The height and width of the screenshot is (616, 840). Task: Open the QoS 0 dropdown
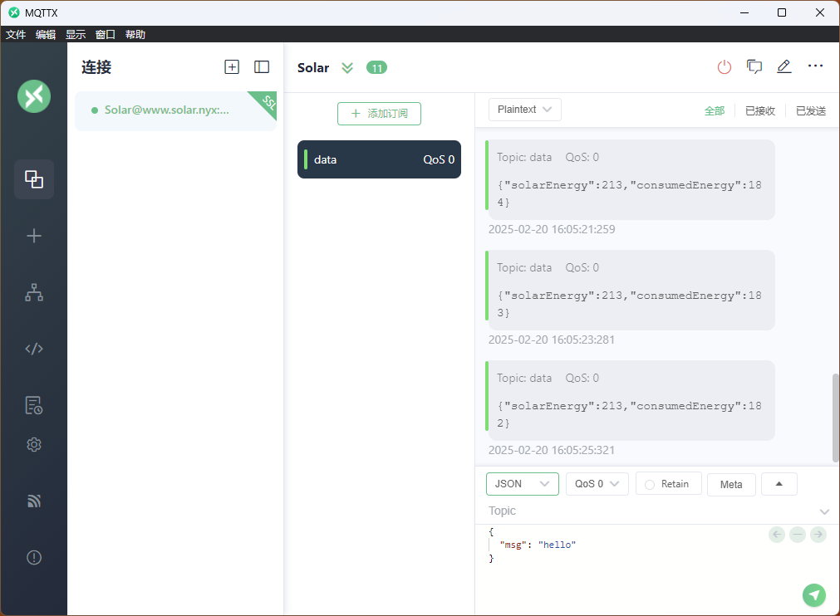(597, 484)
